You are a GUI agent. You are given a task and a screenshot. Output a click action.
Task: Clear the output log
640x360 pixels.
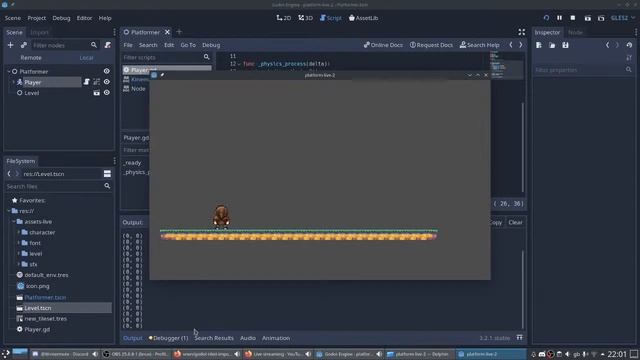click(x=516, y=222)
